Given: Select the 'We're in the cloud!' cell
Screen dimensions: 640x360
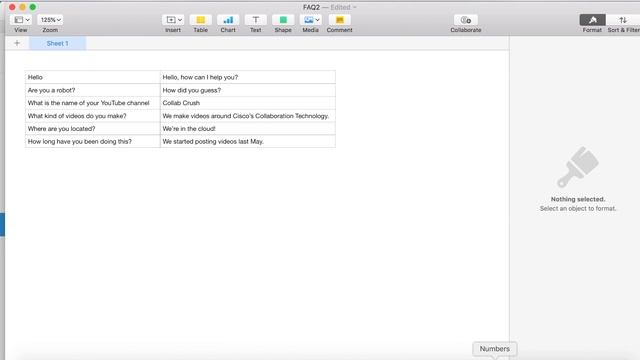Looking at the screenshot, I should (x=248, y=129).
